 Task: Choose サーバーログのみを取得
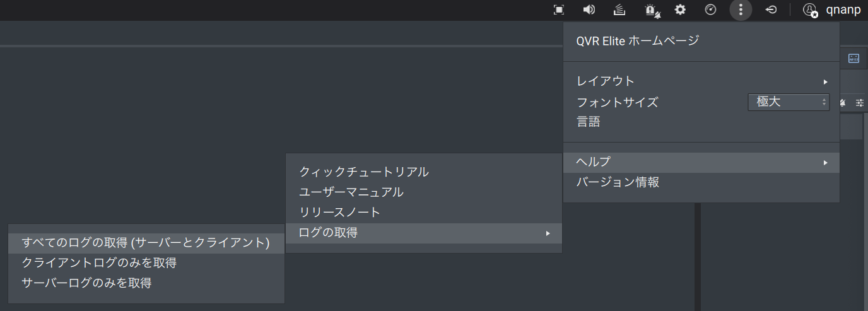pos(86,283)
